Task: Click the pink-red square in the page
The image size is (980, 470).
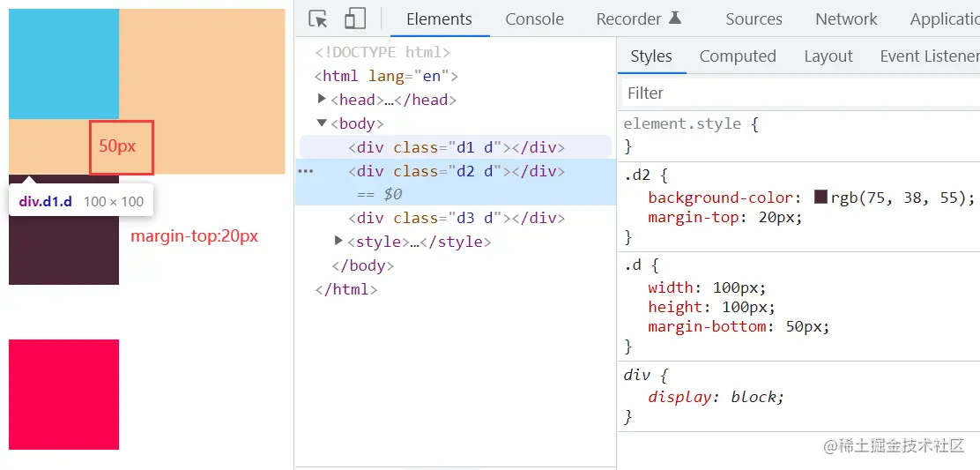Action: (x=63, y=394)
